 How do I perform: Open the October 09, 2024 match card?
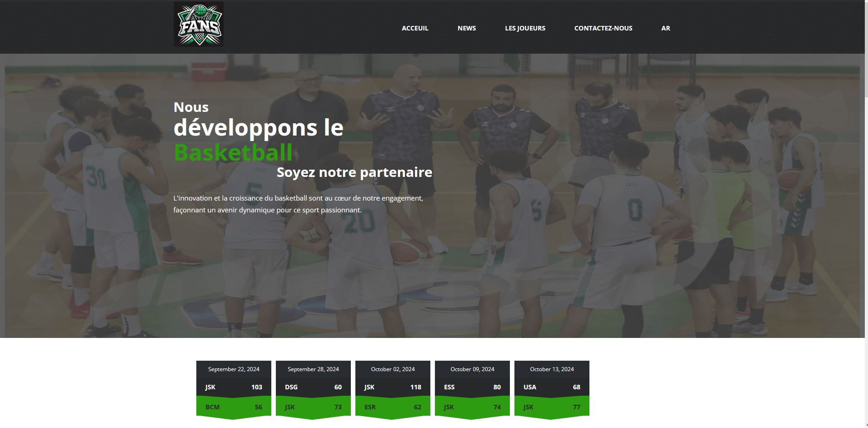pyautogui.click(x=472, y=390)
